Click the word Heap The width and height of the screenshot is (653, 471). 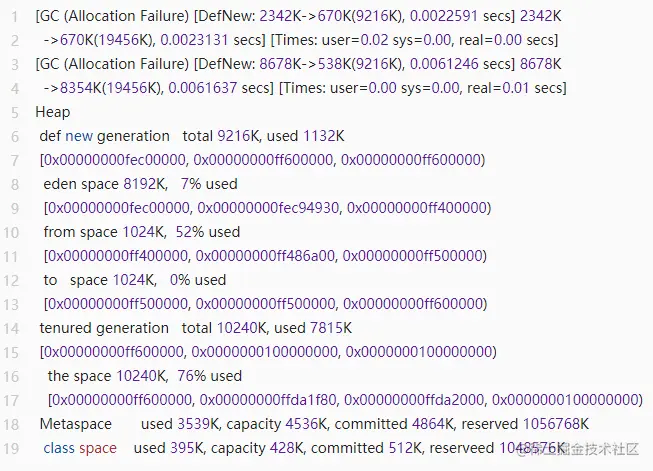(x=53, y=112)
